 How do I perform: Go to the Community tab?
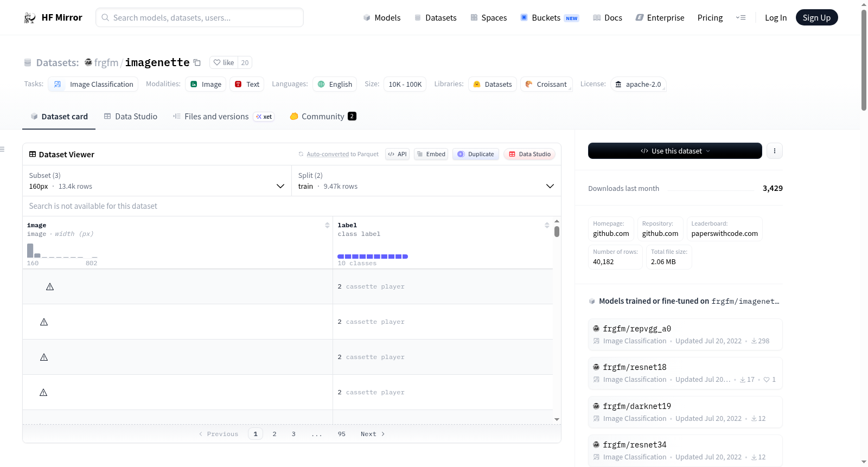pyautogui.click(x=323, y=117)
